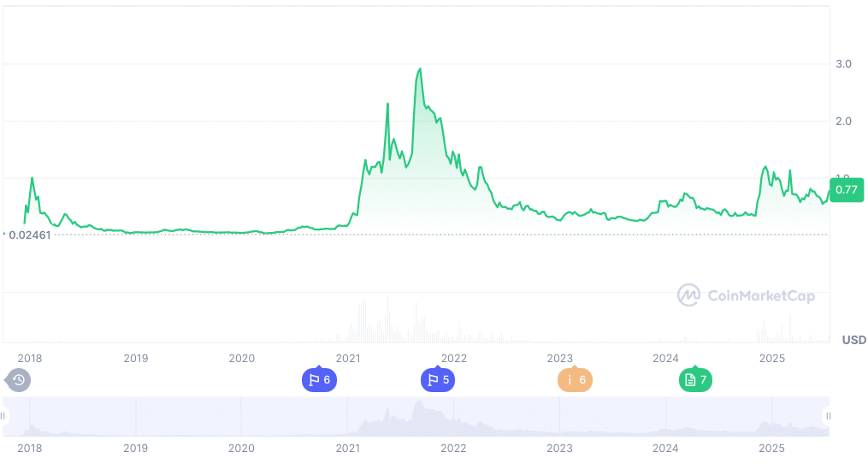Click the left range handle of navigator
This screenshot has height=464, width=868.
tap(3, 416)
